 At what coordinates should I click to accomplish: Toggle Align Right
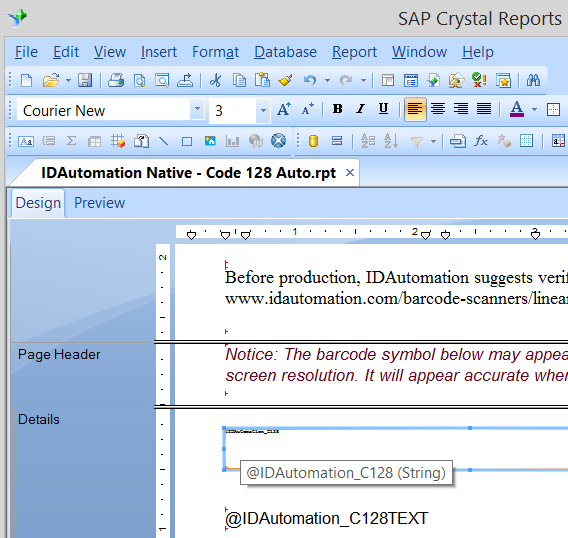461,109
